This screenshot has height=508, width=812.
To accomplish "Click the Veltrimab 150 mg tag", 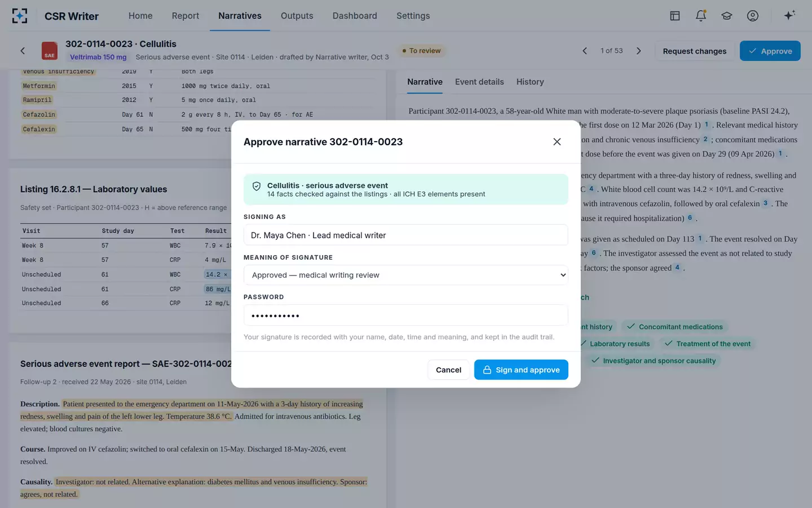I will click(x=98, y=57).
